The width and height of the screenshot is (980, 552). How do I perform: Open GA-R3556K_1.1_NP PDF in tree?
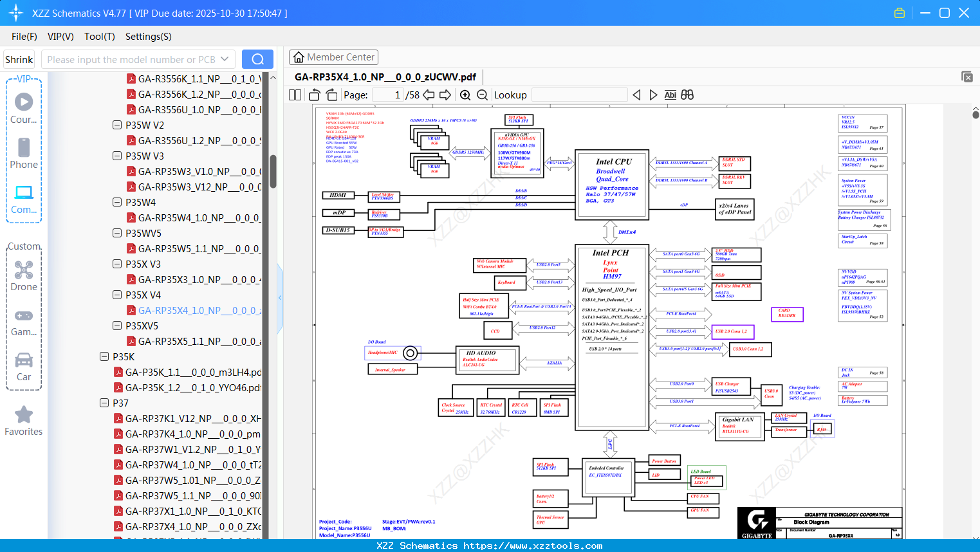click(x=194, y=78)
